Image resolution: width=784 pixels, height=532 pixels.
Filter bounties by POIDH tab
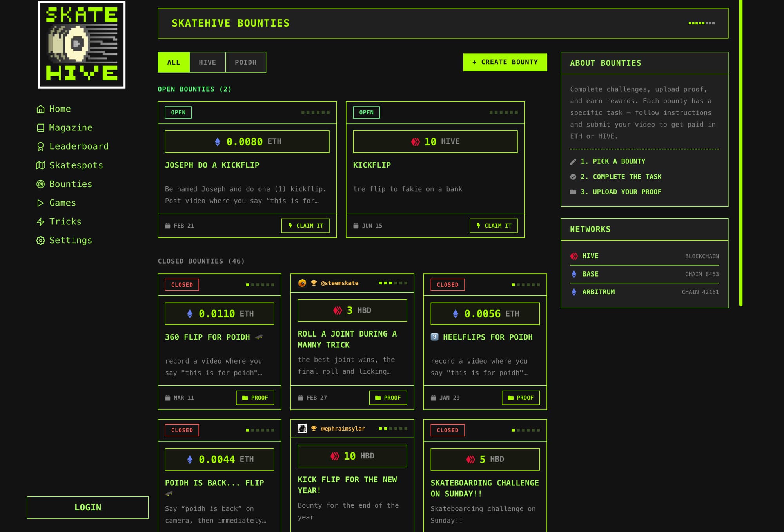[x=246, y=62]
